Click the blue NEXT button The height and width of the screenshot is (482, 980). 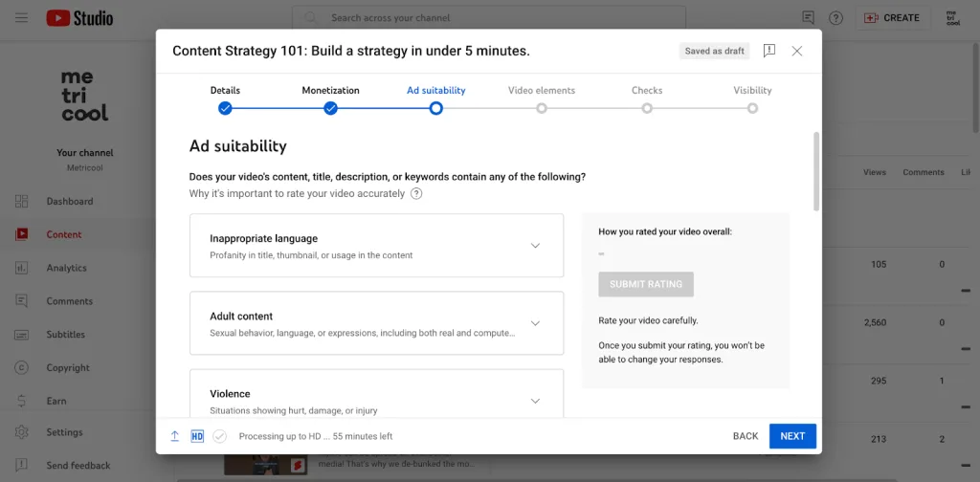792,436
